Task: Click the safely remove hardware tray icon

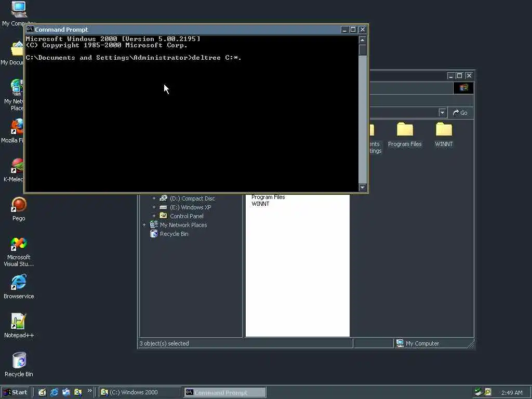Action: [x=478, y=392]
